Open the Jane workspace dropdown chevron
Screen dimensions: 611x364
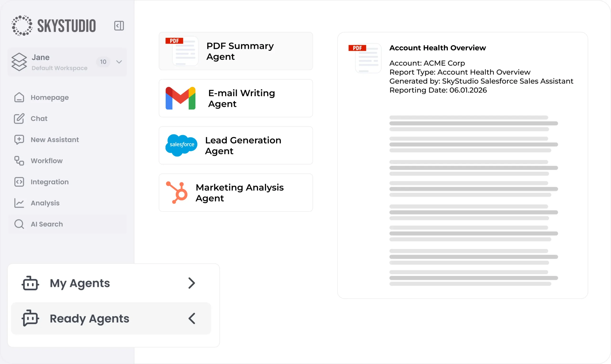tap(119, 62)
